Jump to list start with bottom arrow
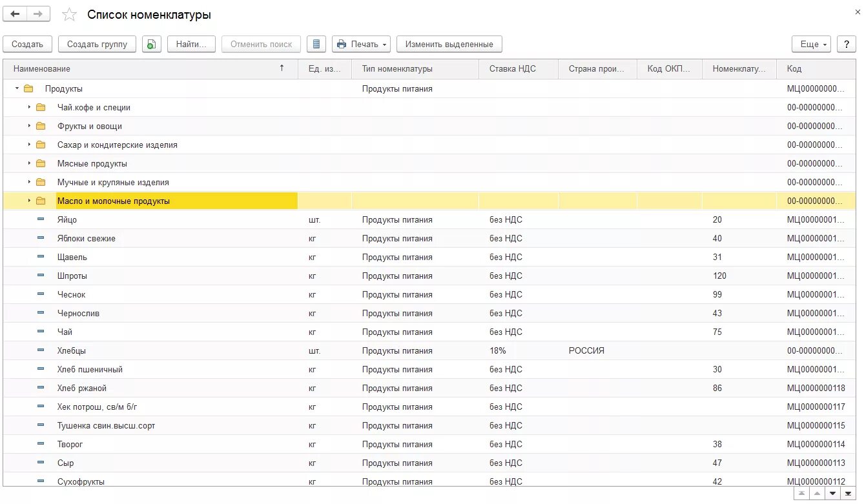This screenshot has height=504, width=864. [x=801, y=494]
